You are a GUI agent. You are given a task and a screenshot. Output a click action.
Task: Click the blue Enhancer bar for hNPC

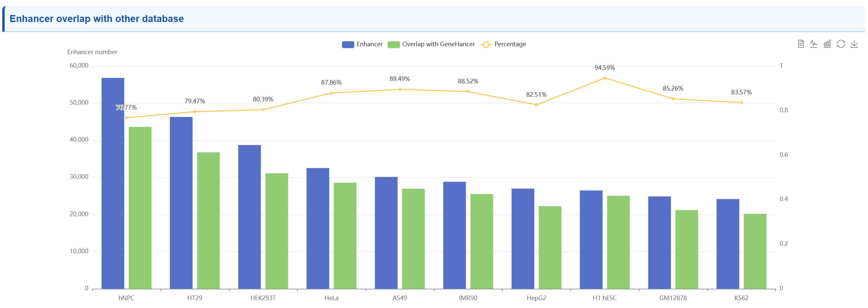(113, 183)
